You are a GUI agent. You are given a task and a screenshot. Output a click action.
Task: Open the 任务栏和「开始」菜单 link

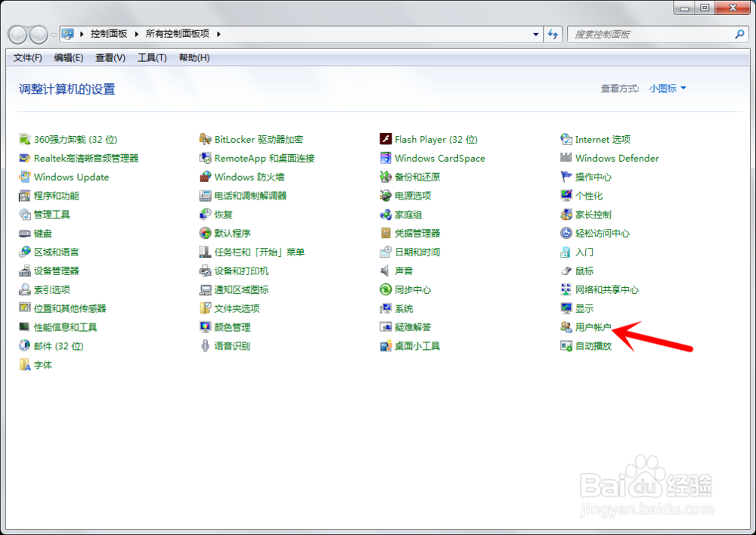click(259, 252)
